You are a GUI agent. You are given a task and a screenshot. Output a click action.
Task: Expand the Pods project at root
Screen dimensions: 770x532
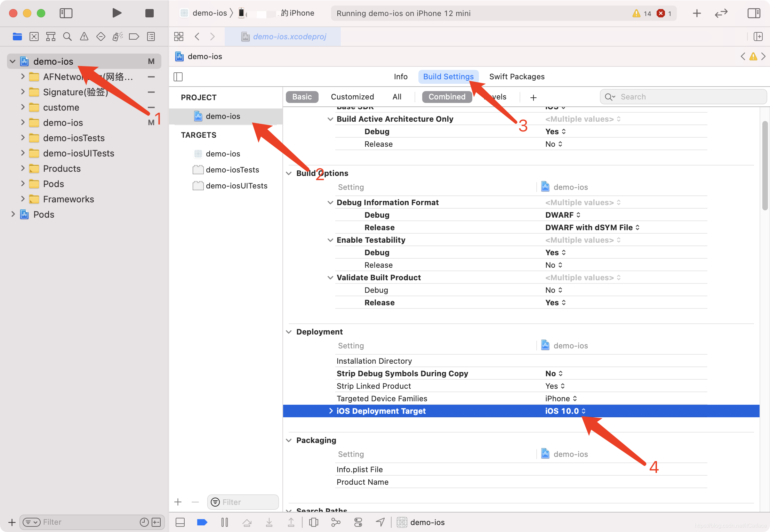coord(13,214)
